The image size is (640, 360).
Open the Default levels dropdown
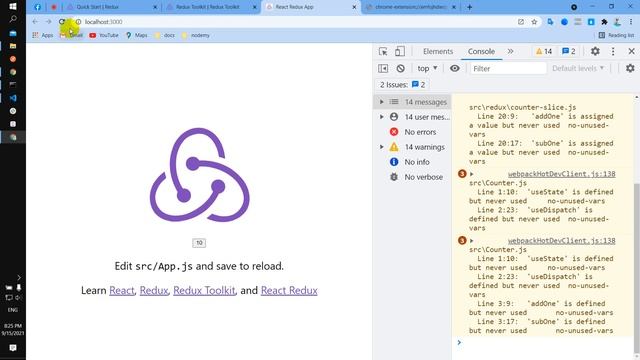[x=578, y=69]
